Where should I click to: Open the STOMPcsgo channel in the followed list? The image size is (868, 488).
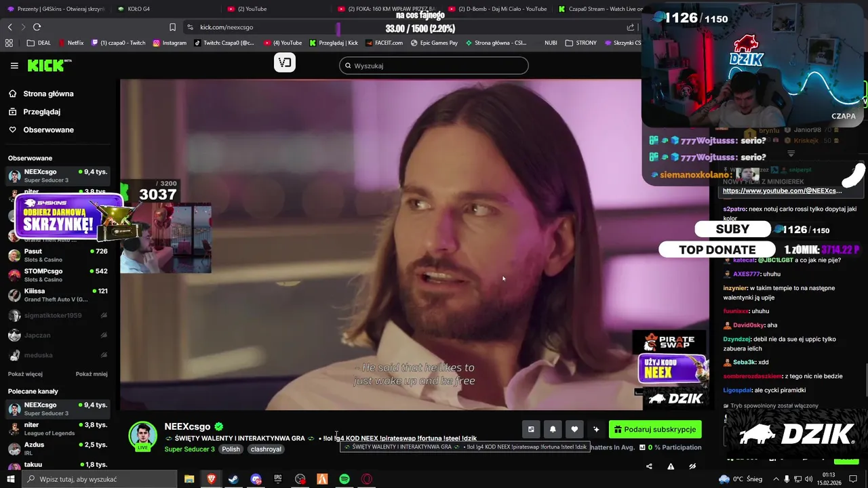(58, 274)
